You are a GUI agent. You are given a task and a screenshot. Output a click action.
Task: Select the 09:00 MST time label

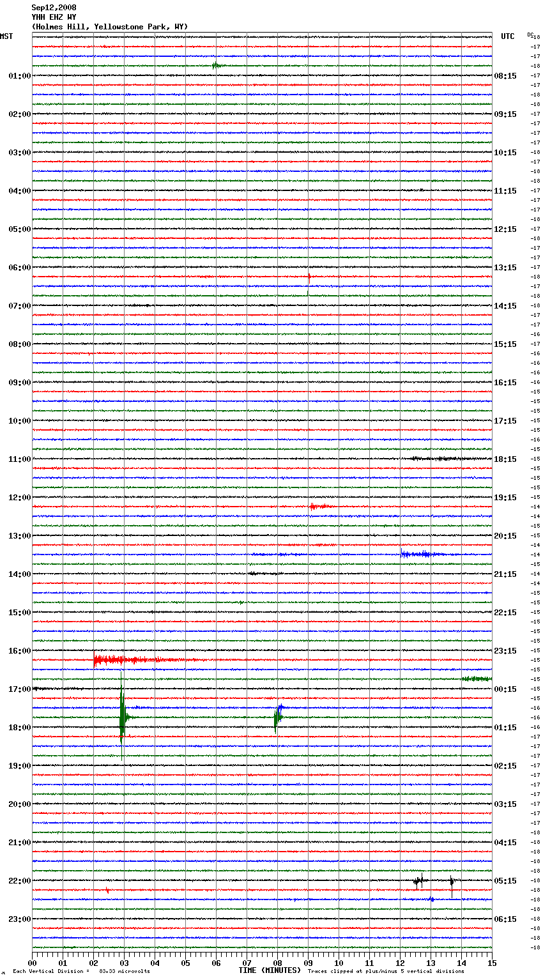pyautogui.click(x=20, y=383)
